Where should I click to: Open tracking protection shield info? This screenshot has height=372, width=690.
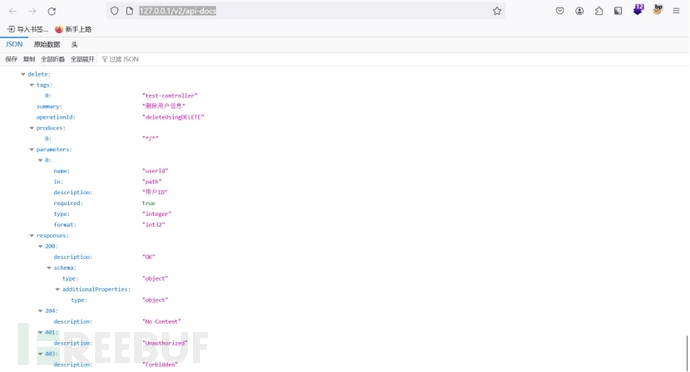point(114,11)
